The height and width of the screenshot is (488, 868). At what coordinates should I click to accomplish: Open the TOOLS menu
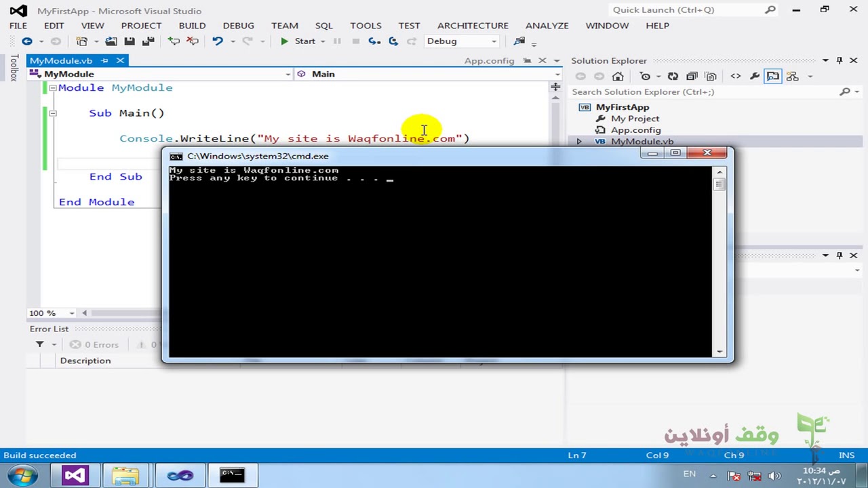(366, 25)
